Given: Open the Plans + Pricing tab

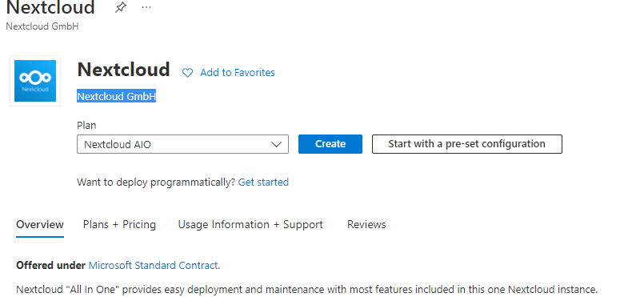Looking at the screenshot, I should [119, 225].
